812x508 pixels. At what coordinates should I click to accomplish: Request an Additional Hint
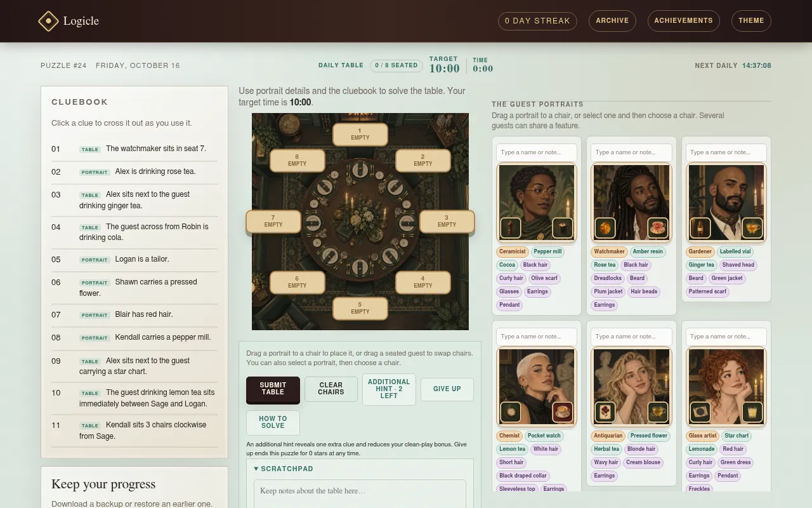(389, 389)
